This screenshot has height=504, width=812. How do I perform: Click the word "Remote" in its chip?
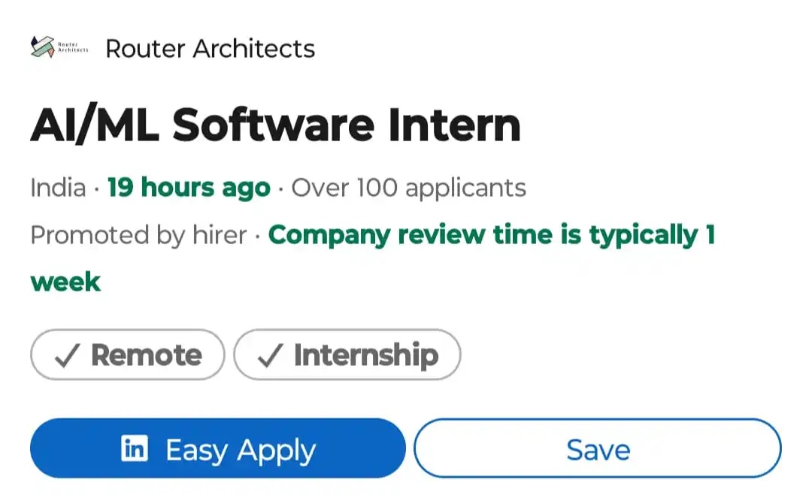click(147, 355)
